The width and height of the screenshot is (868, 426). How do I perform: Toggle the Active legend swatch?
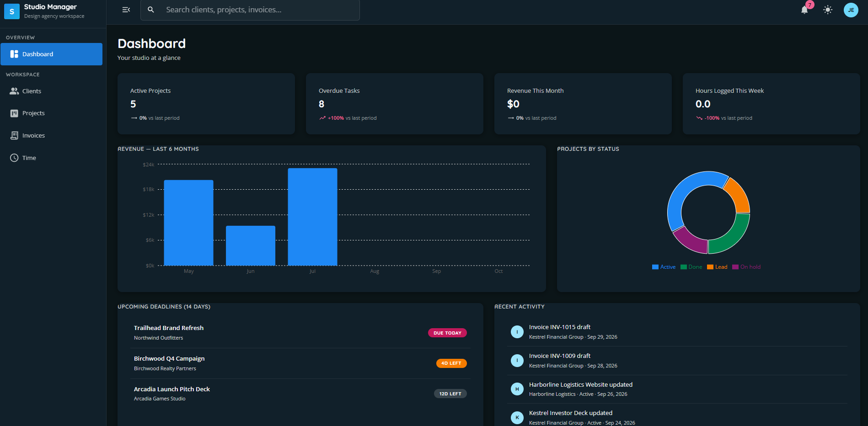[655, 267]
